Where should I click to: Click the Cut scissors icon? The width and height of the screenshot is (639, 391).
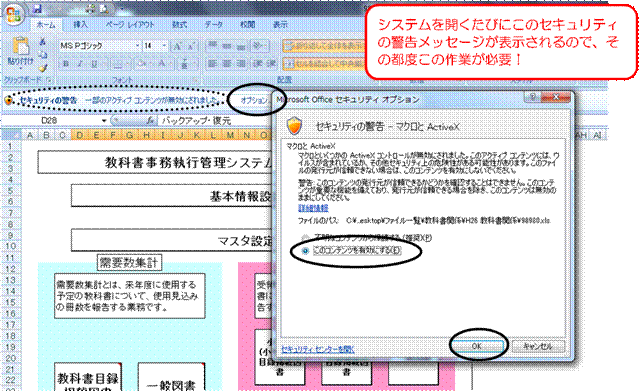[42, 41]
